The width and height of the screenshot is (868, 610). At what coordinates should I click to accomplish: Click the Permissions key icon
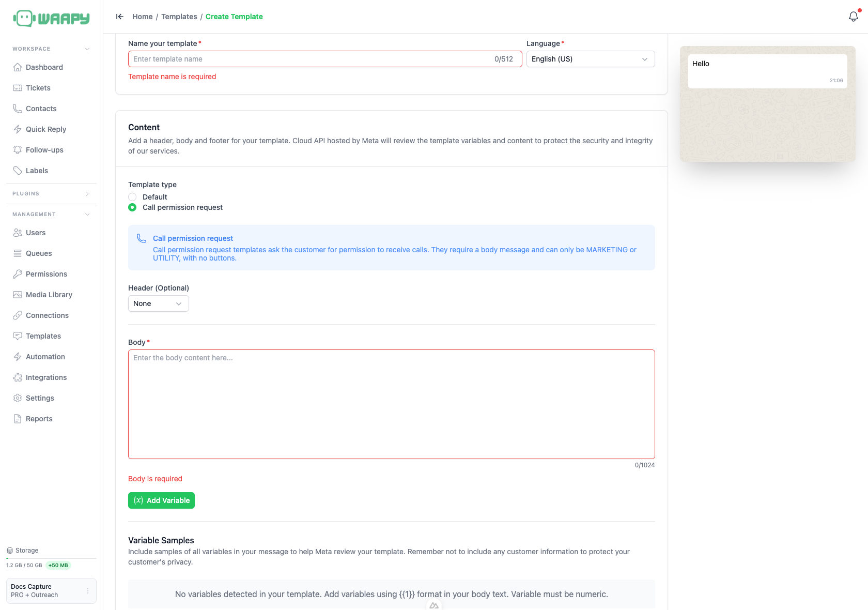click(x=18, y=274)
